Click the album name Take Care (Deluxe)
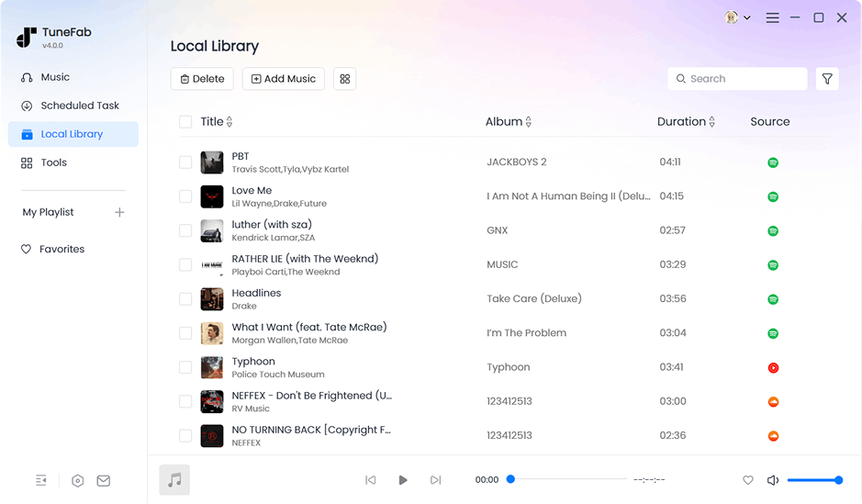This screenshot has width=862, height=504. pyautogui.click(x=533, y=298)
